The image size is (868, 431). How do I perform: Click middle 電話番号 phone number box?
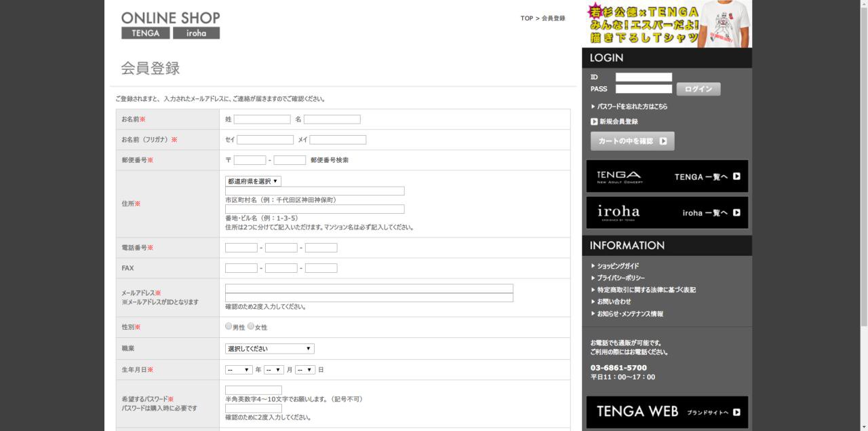281,248
